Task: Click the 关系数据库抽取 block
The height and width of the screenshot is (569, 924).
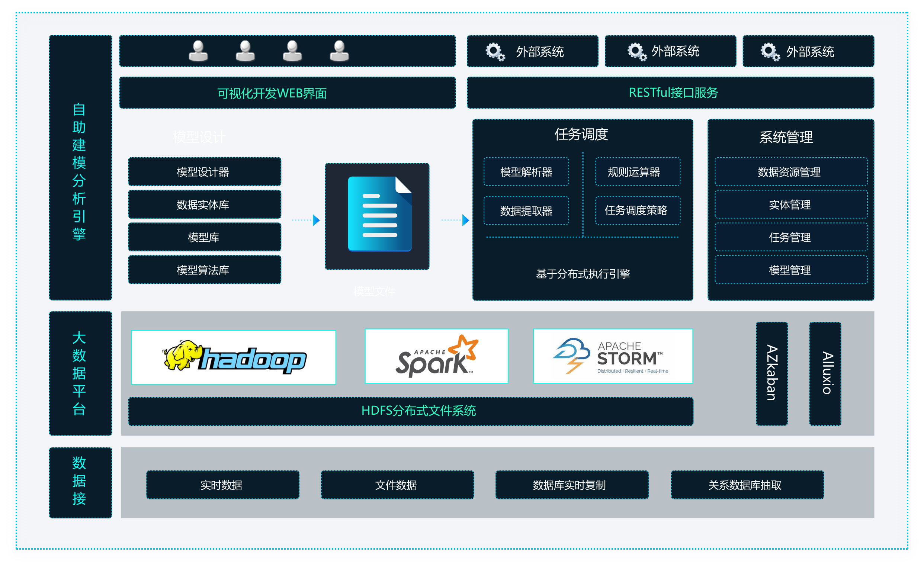Action: 747,485
